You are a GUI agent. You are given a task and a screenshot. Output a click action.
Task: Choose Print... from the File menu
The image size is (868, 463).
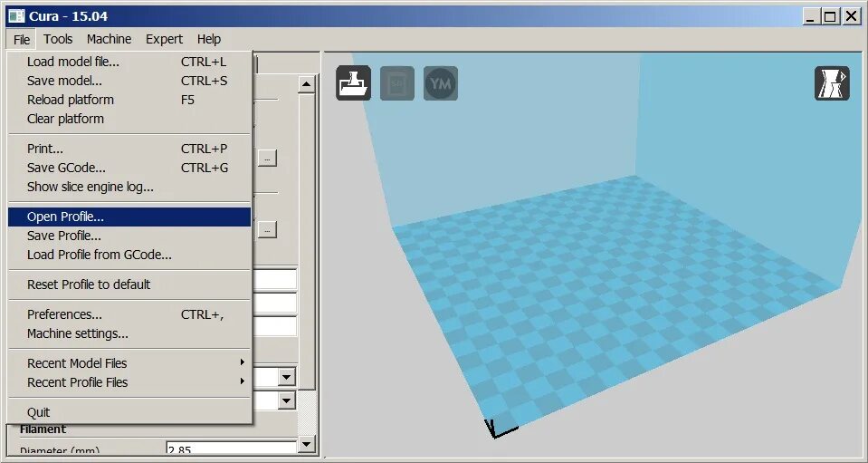129,149
